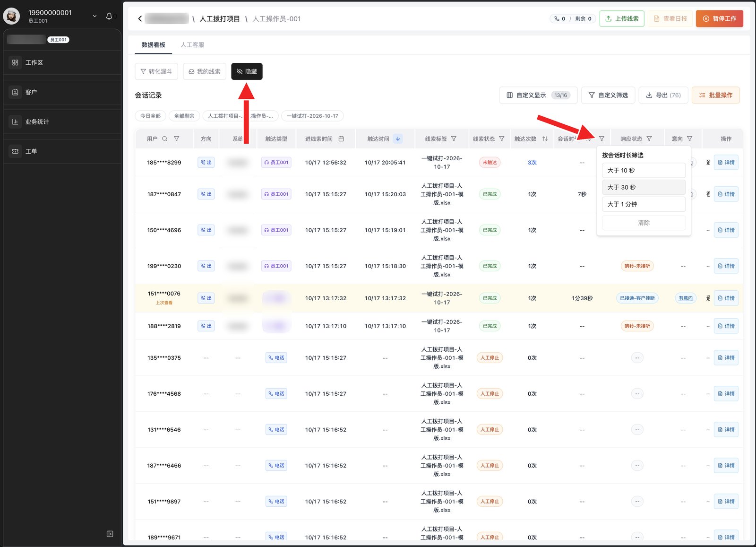Viewport: 756px width, 547px height.
Task: Open 详情 for user 151****0076
Action: pos(726,298)
